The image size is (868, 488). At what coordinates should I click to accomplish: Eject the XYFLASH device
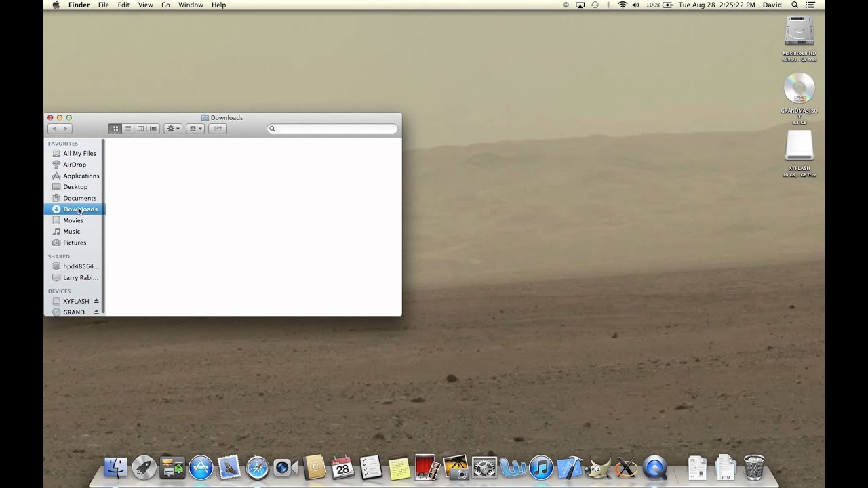tap(98, 300)
